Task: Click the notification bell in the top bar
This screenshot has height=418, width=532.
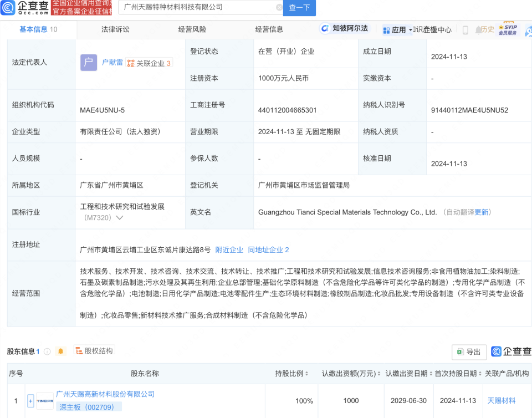Action: click(x=478, y=30)
